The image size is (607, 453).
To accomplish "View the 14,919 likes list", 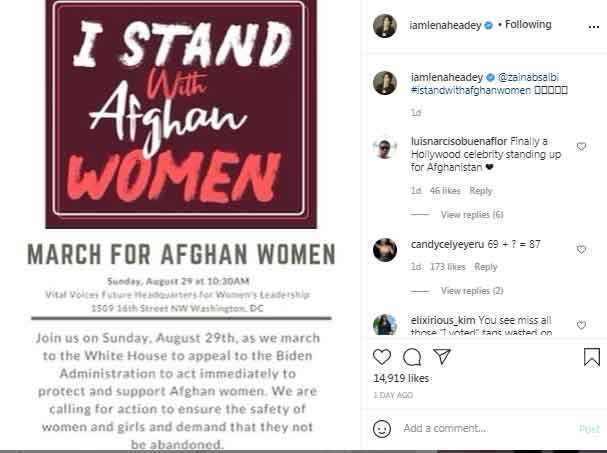I will pos(400,379).
